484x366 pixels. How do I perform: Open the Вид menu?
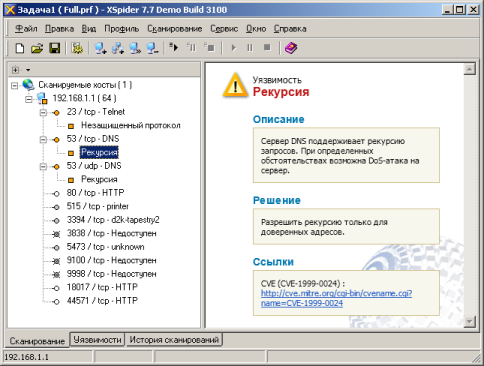pyautogui.click(x=89, y=29)
